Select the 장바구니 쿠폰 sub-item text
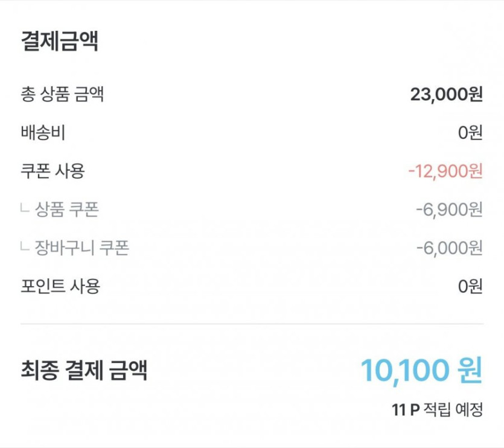This screenshot has width=504, height=448. (82, 248)
